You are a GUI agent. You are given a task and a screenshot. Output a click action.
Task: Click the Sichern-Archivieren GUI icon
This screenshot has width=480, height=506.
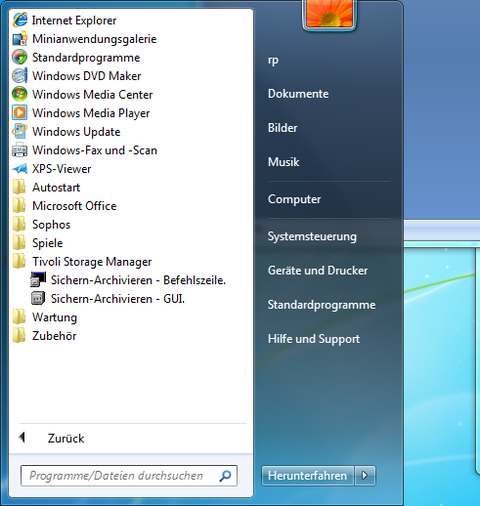pyautogui.click(x=38, y=298)
